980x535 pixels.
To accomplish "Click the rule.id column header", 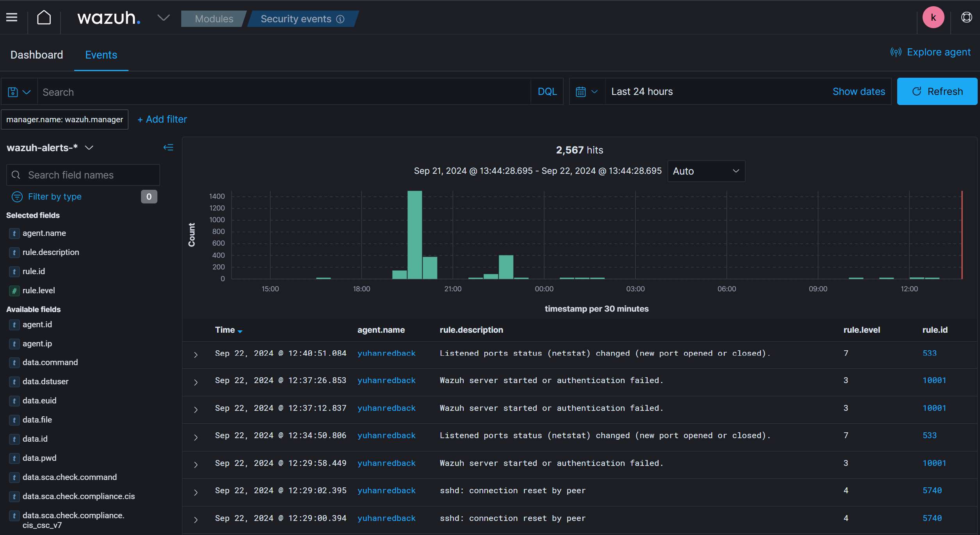I will pos(935,330).
